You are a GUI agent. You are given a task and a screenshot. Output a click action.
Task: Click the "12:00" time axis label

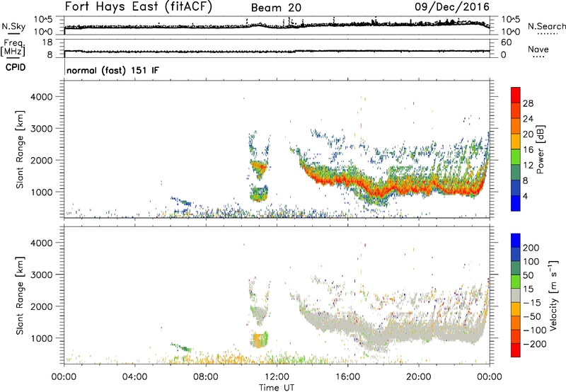pos(277,377)
